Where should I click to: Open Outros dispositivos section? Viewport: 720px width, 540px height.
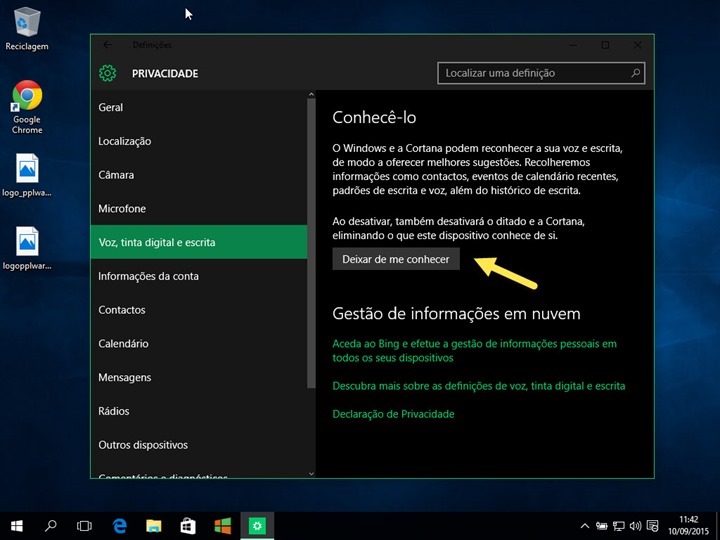(199, 445)
